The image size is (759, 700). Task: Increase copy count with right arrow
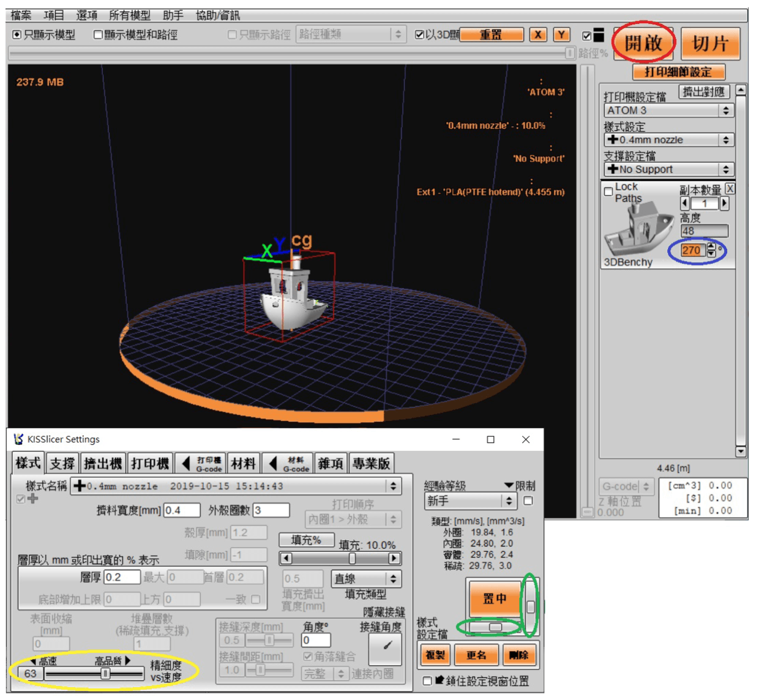coord(725,203)
